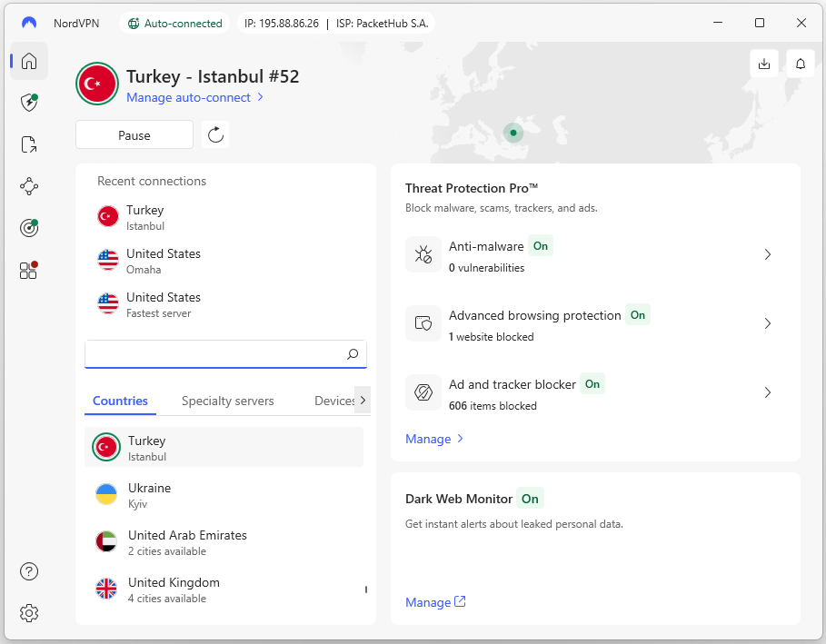Open the Help question mark icon
The height and width of the screenshot is (644, 826).
29,571
